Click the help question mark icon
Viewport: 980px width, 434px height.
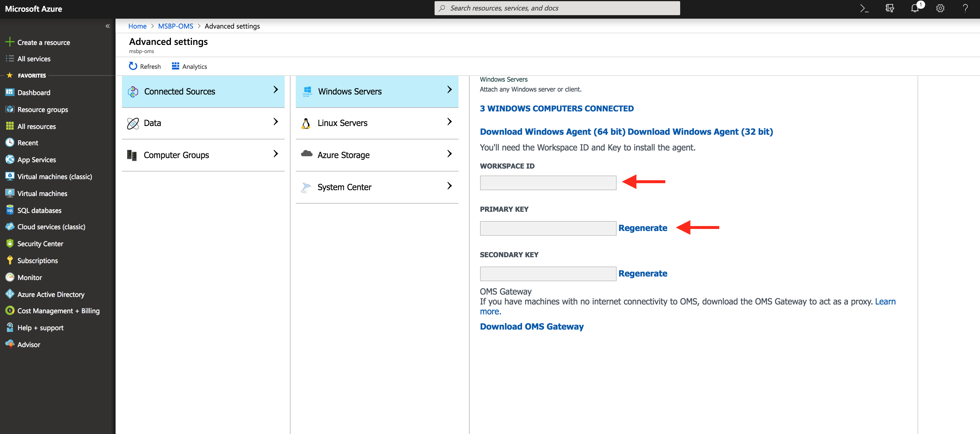965,8
